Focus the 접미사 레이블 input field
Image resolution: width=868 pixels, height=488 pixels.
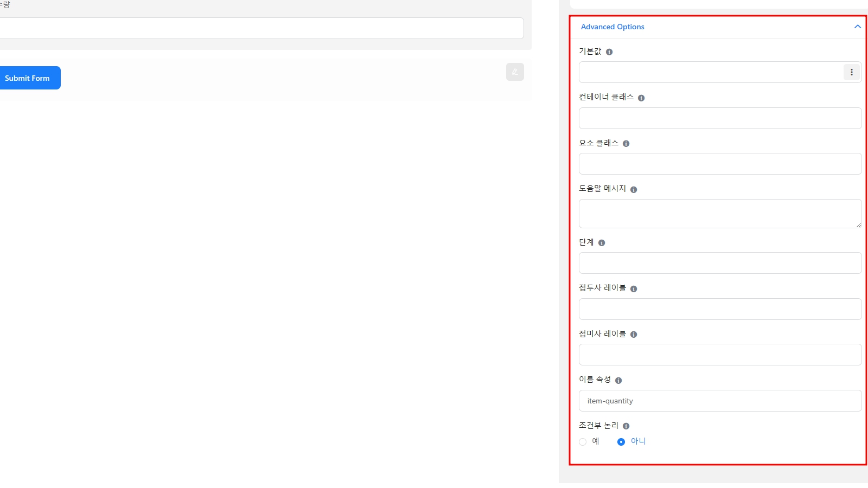tap(720, 355)
